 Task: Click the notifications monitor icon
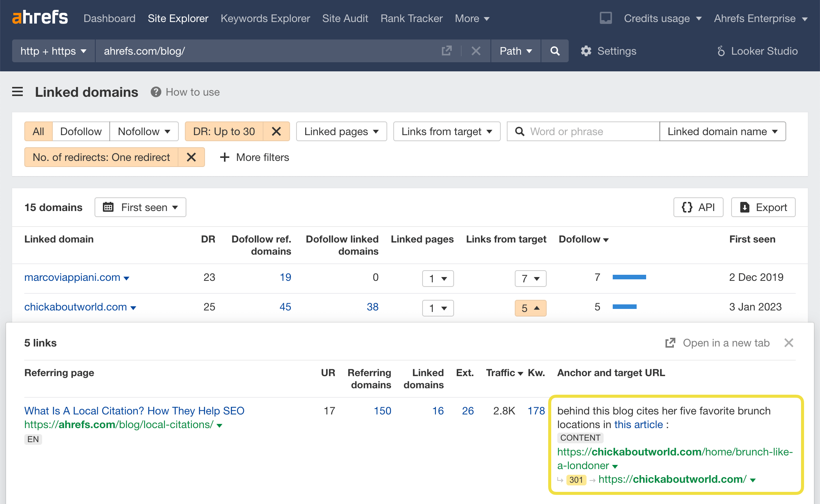pyautogui.click(x=606, y=18)
